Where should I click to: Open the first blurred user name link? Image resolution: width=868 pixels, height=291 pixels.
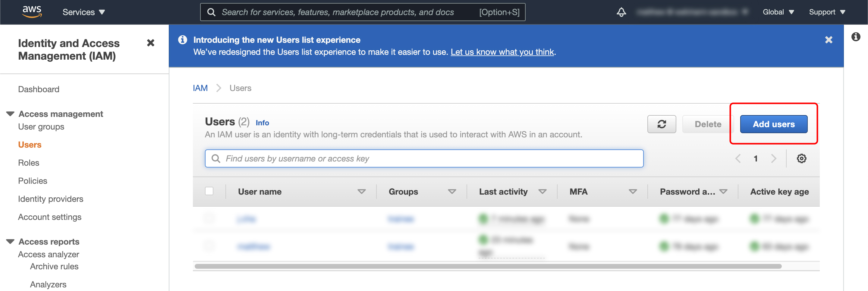[x=246, y=219]
